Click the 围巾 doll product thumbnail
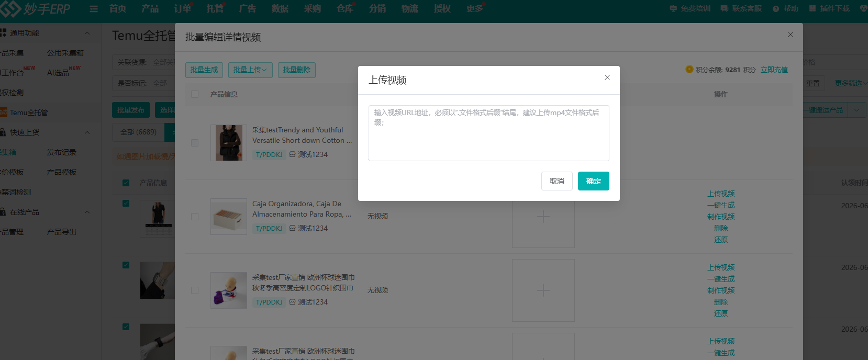Image resolution: width=868 pixels, height=360 pixels. click(229, 290)
